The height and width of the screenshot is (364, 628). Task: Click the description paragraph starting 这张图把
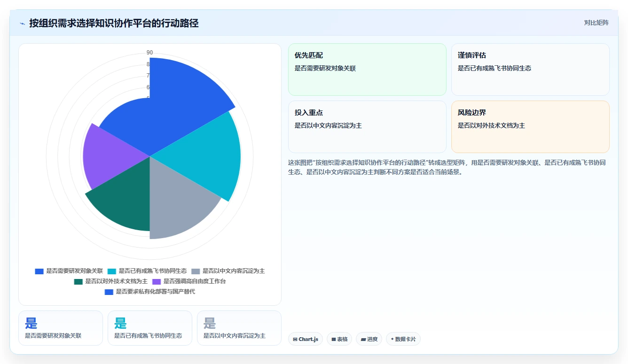(447, 167)
